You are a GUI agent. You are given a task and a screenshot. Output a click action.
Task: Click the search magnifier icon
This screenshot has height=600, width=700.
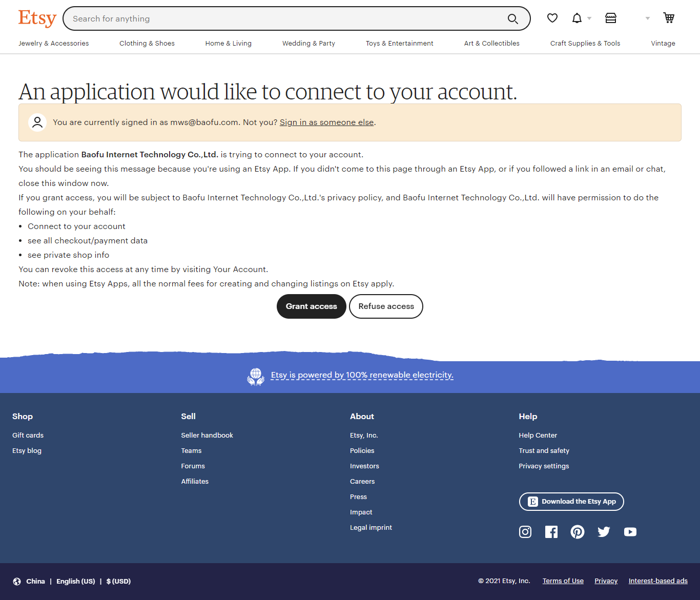[512, 19]
